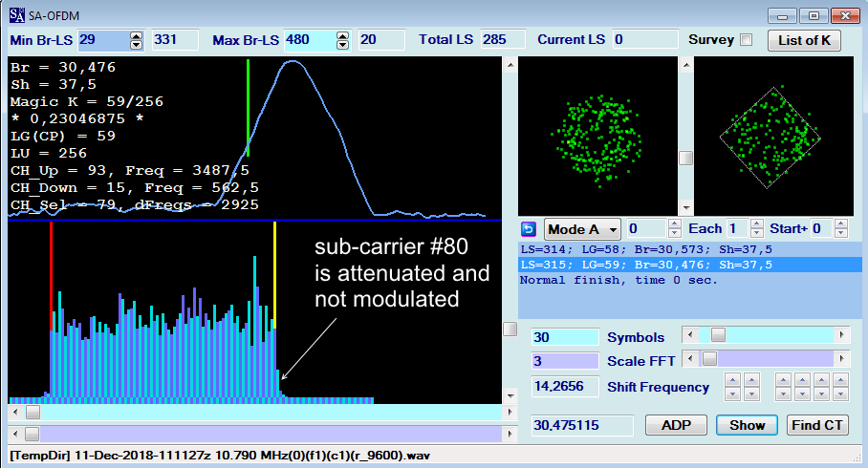The width and height of the screenshot is (868, 468).
Task: Increase the Min Br-LS value with up arrow
Action: [x=136, y=36]
